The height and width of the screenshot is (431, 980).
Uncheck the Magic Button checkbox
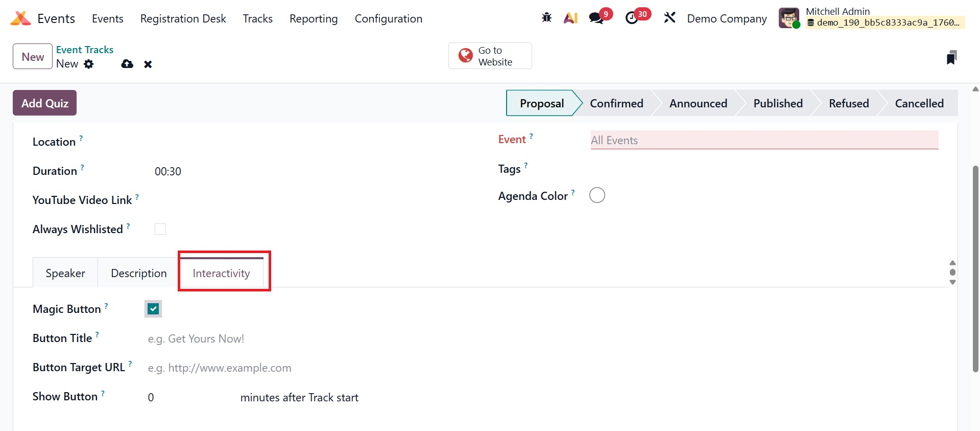coord(153,309)
